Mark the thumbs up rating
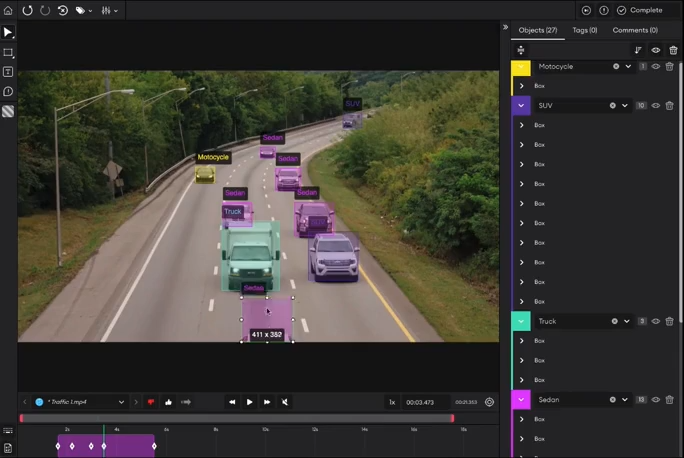 coord(168,402)
